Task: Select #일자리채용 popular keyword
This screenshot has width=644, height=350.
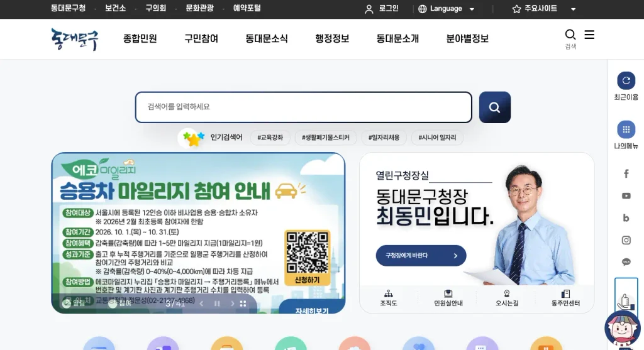Action: [x=384, y=138]
